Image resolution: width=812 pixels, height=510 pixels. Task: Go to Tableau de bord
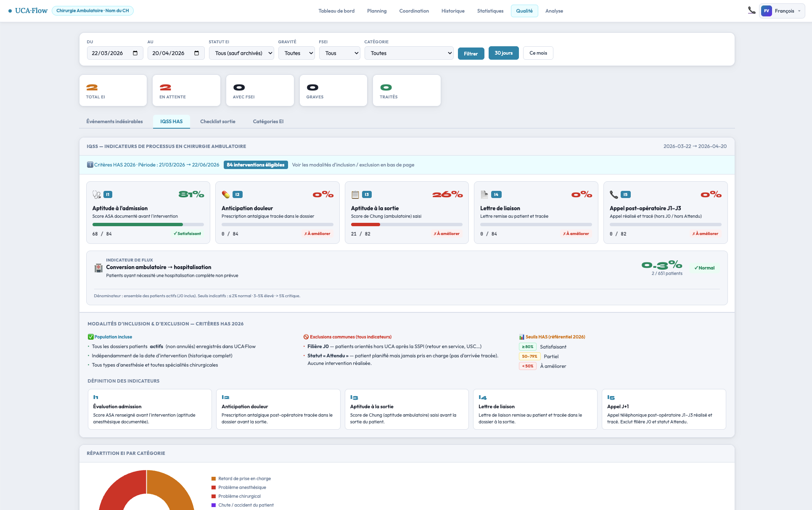point(336,11)
